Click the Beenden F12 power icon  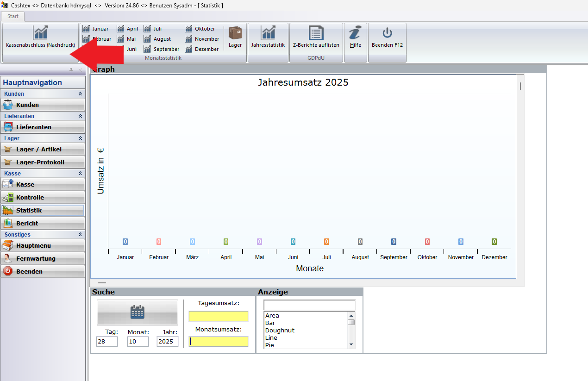click(x=387, y=33)
